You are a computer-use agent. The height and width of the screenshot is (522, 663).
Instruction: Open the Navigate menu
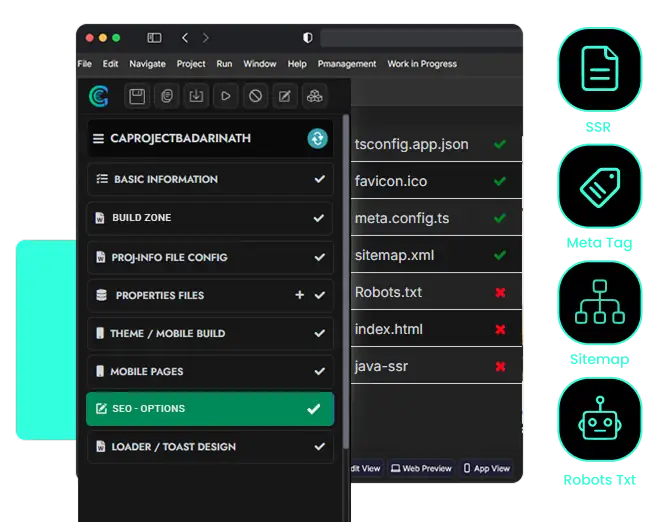tap(148, 64)
